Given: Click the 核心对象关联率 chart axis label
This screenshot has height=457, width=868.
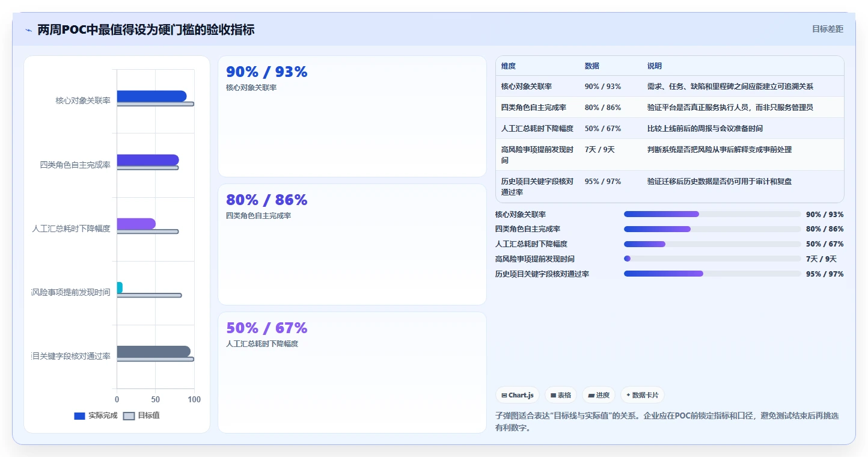Looking at the screenshot, I should (x=83, y=101).
